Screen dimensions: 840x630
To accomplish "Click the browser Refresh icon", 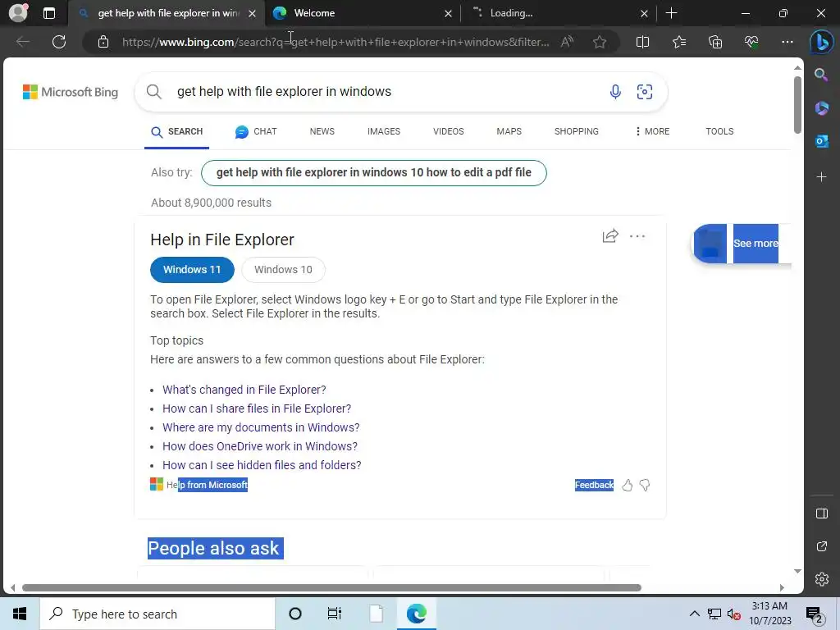I will click(59, 42).
